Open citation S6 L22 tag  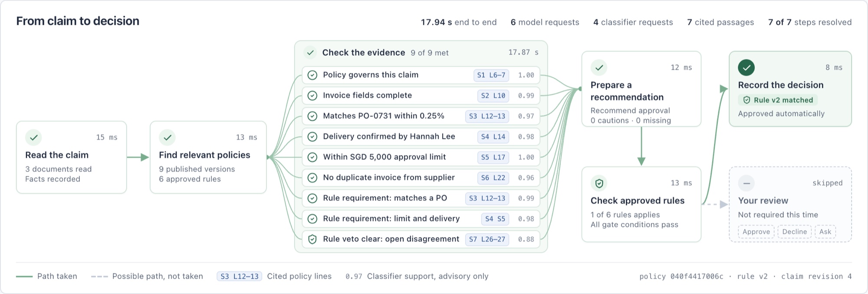pos(493,178)
